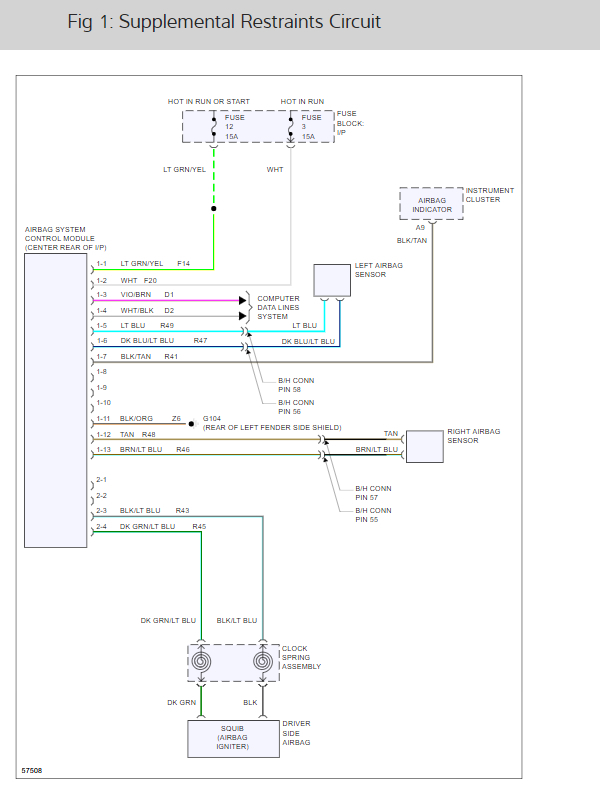Click pin 1-6 'DK BLU/LT BLU R47' row
Viewport: 600px width, 807px height.
point(152,341)
